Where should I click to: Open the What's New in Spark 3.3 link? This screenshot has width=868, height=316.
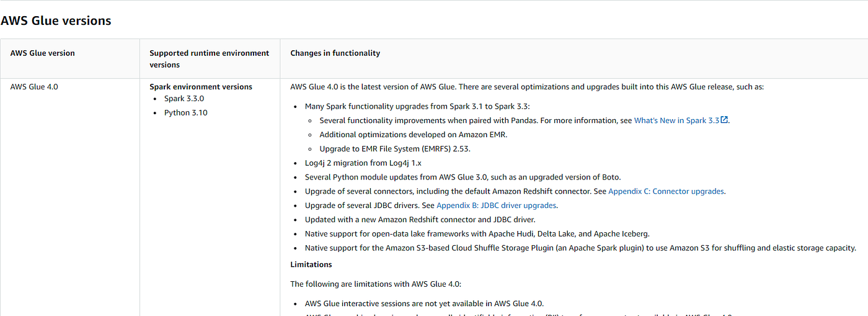click(x=676, y=120)
